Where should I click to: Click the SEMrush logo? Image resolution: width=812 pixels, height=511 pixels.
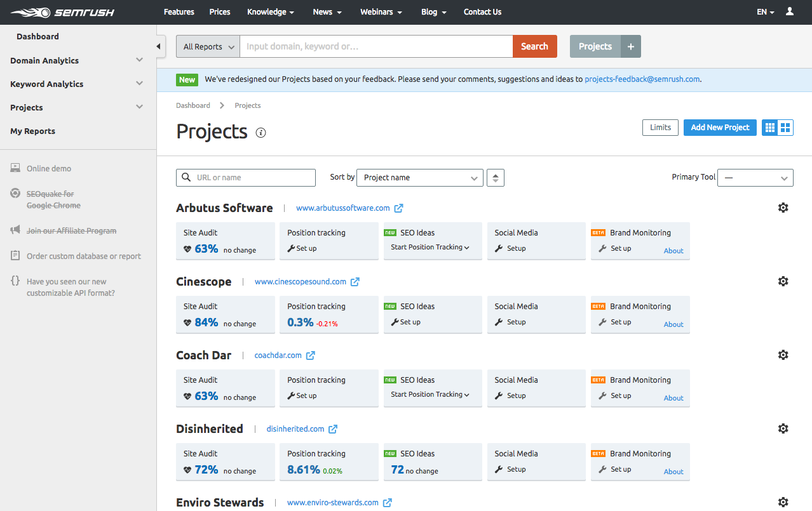62,12
